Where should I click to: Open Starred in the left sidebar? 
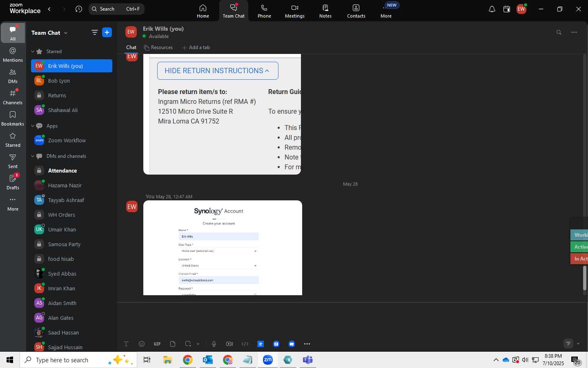[x=13, y=140]
